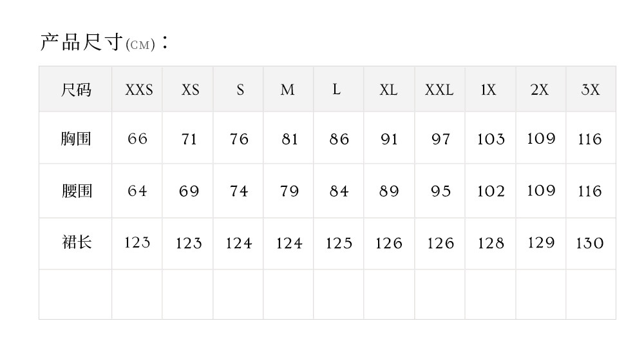Click skirt length 125 for L
The image size is (644, 359).
(x=339, y=243)
